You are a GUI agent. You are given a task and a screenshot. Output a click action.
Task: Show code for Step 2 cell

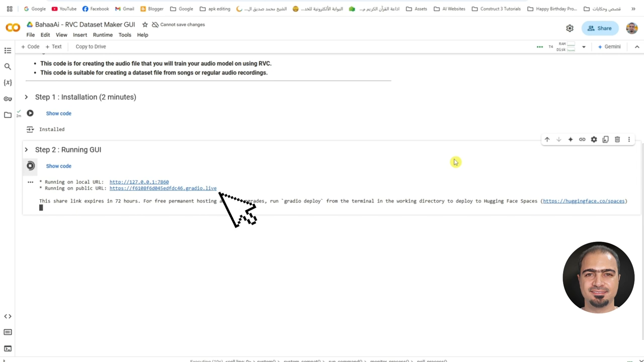click(58, 166)
